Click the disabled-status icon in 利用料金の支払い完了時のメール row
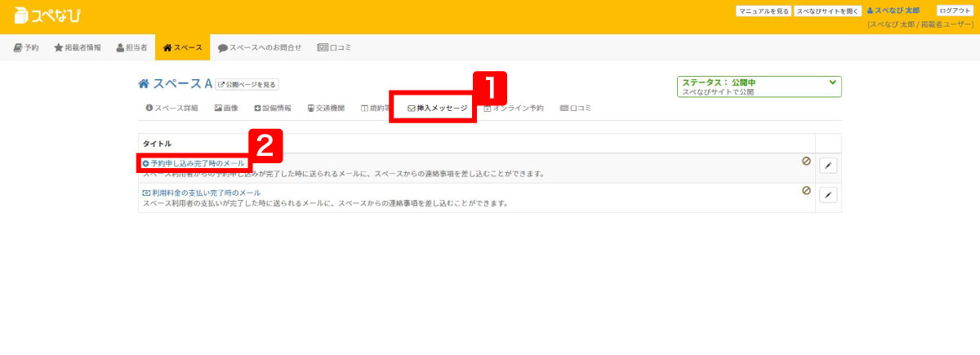Viewport: 980px width, 355px height. click(806, 190)
